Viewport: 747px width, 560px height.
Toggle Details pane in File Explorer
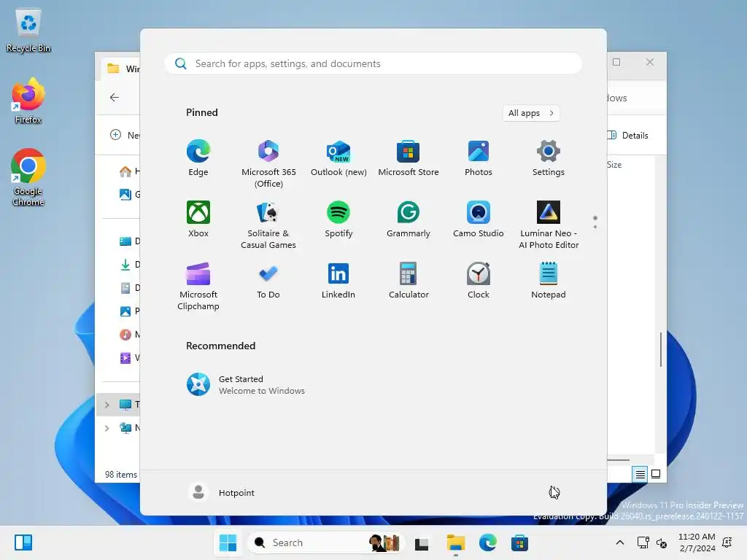click(x=628, y=135)
